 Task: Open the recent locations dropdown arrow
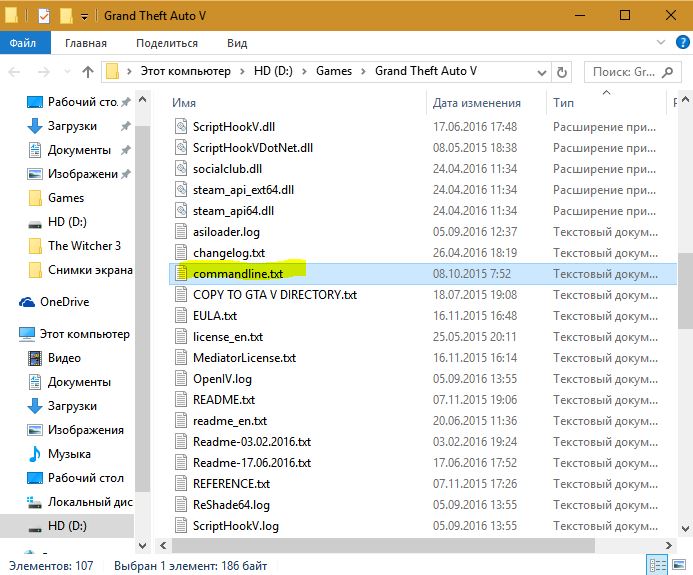click(x=67, y=72)
